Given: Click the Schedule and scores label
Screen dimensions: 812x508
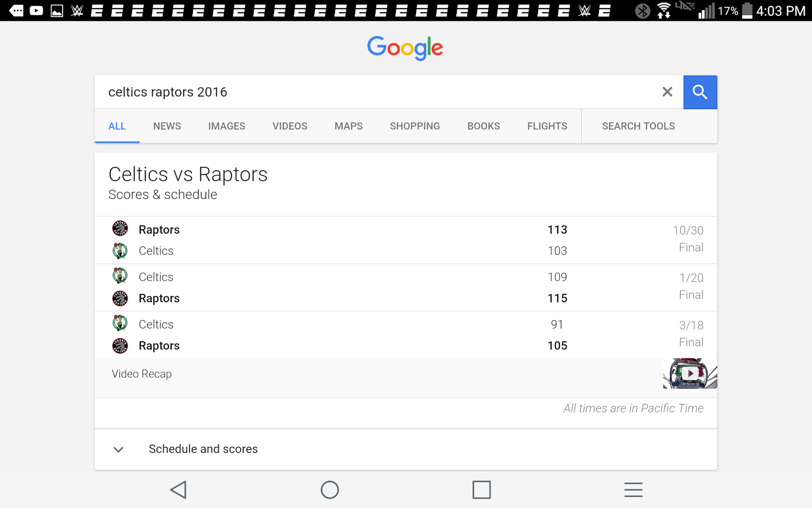Looking at the screenshot, I should [x=203, y=449].
